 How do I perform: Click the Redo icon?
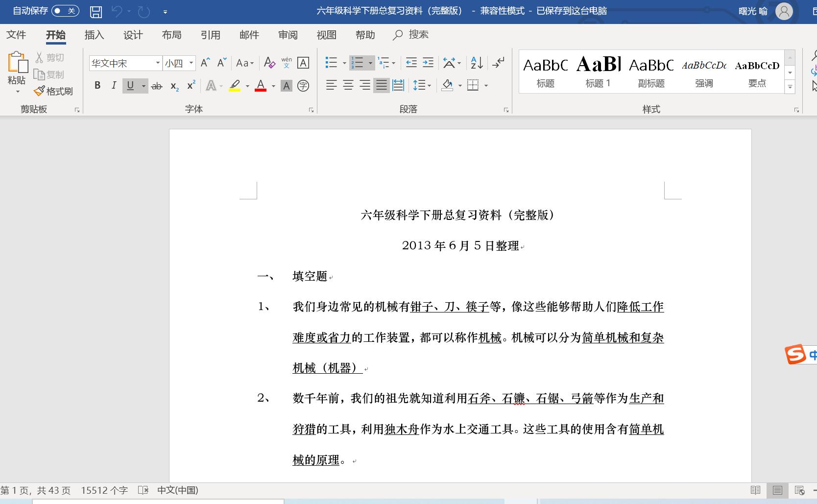click(x=144, y=11)
